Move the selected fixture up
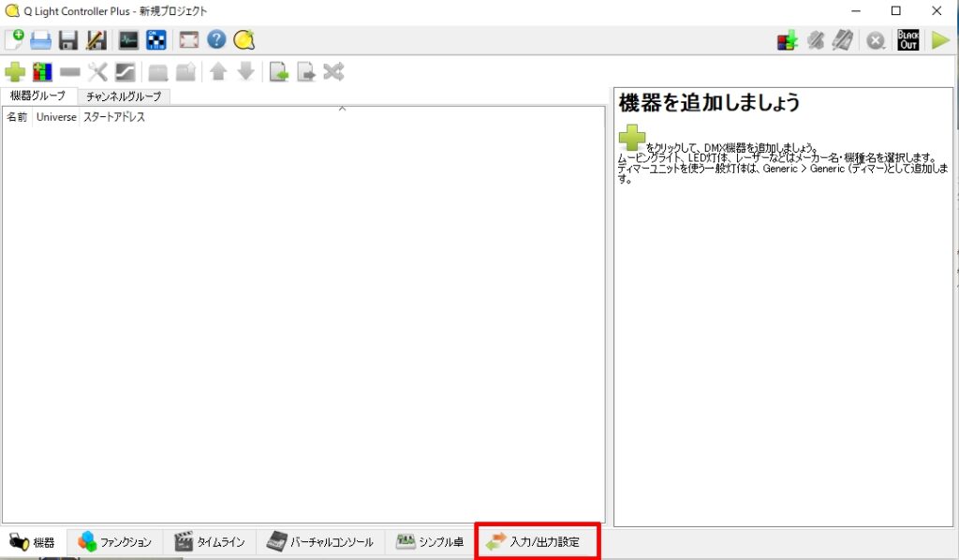 [218, 72]
